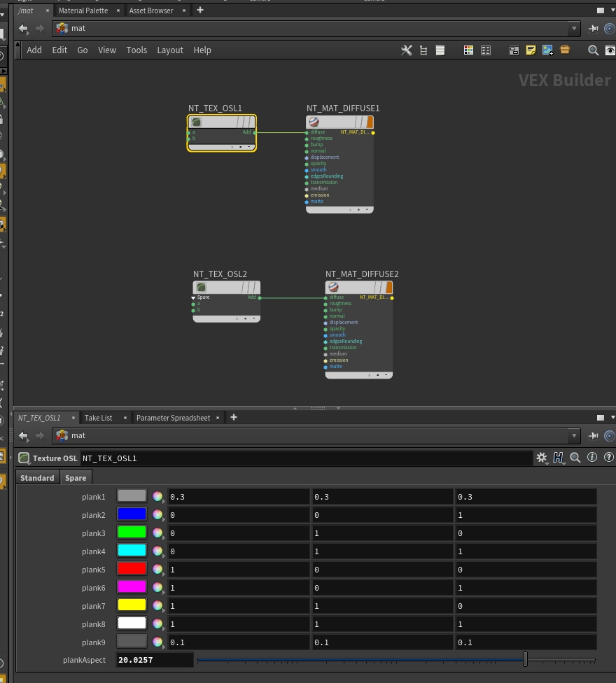Add a sticky note in network editor
Image resolution: width=616 pixels, height=683 pixels.
click(x=531, y=50)
